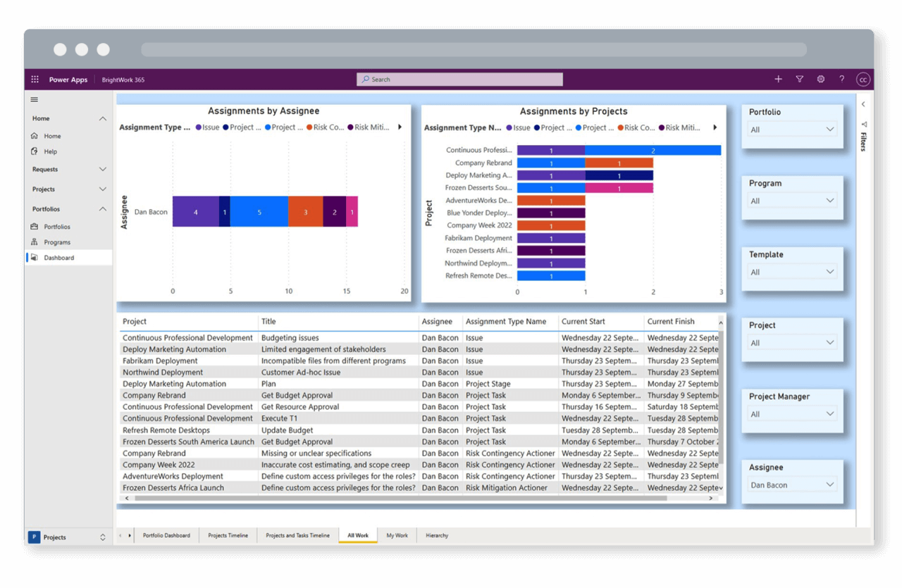The width and height of the screenshot is (902, 588).
Task: Click the waffle app launcher icon
Action: [34, 79]
